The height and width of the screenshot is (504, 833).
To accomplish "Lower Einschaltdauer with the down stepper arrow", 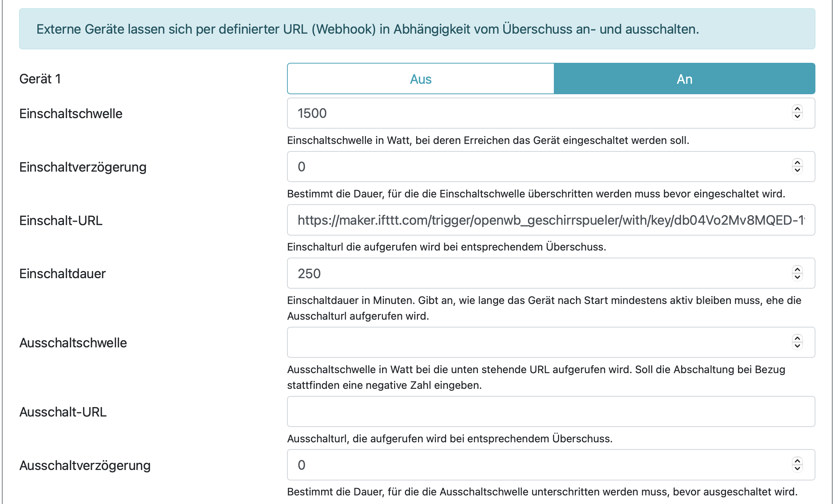I will (797, 277).
